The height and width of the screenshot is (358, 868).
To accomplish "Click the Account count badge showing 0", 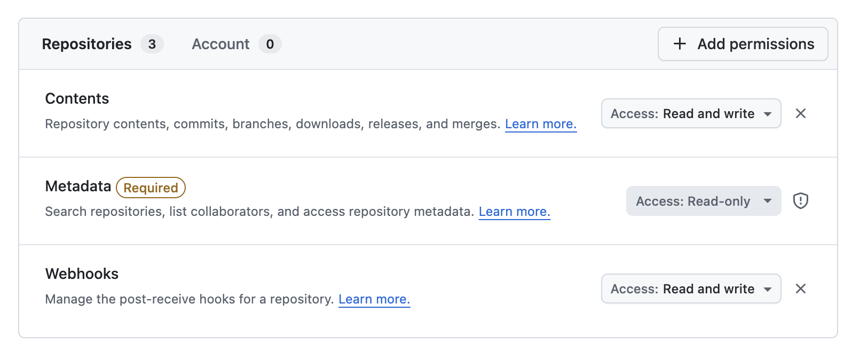I will (x=270, y=44).
